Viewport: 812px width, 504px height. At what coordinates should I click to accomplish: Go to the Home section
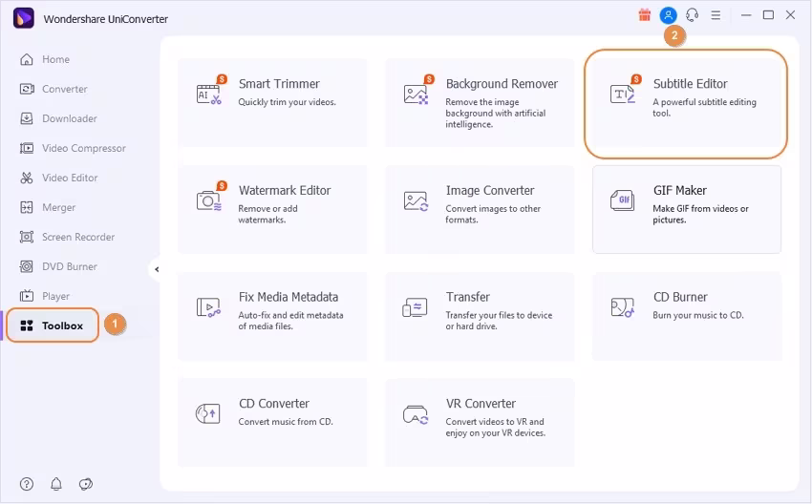[x=55, y=59]
